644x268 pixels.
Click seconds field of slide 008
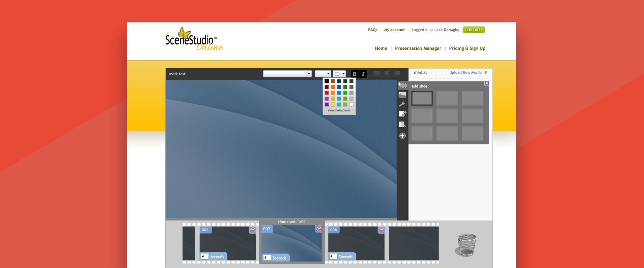[333, 256]
